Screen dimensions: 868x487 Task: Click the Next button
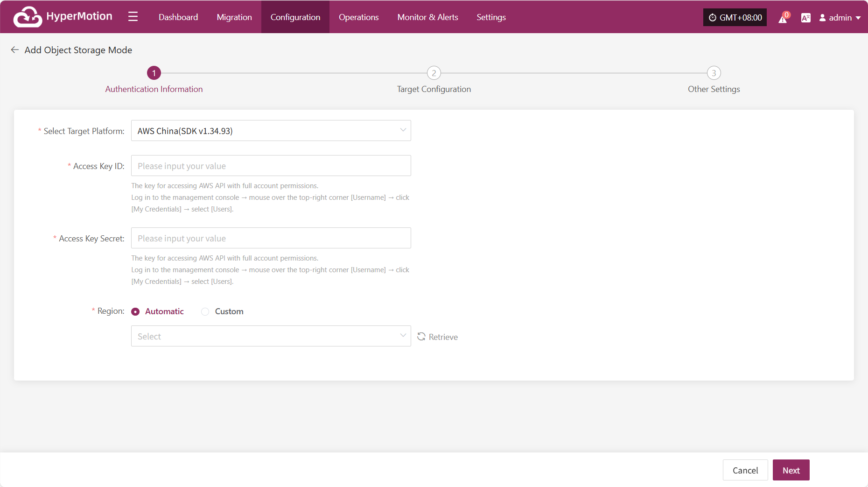[791, 470]
